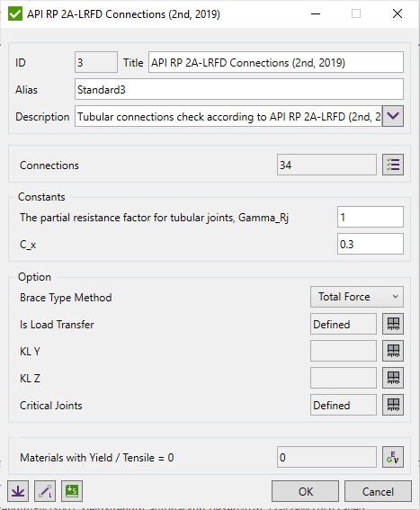Click the 'Constants' group heading

[x=41, y=197]
